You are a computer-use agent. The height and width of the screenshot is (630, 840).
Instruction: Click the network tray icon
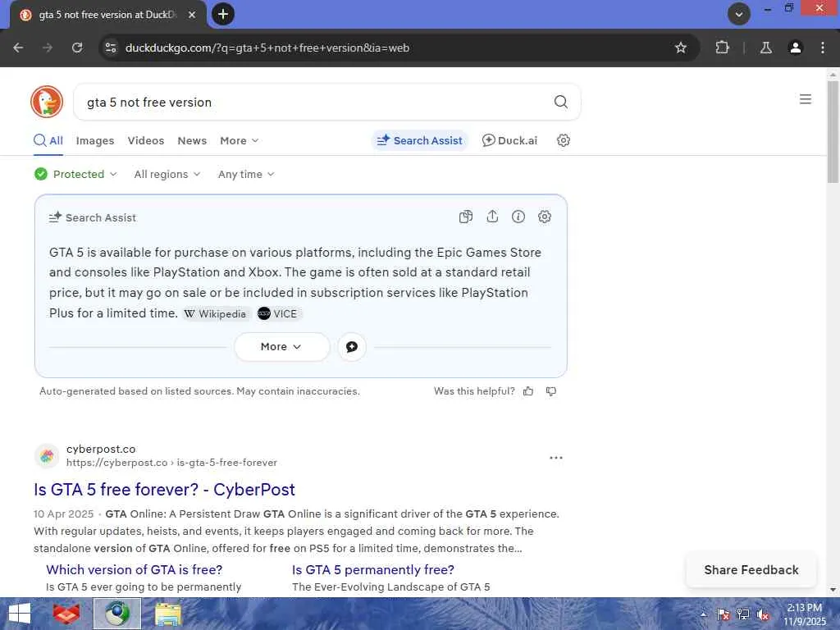(742, 614)
